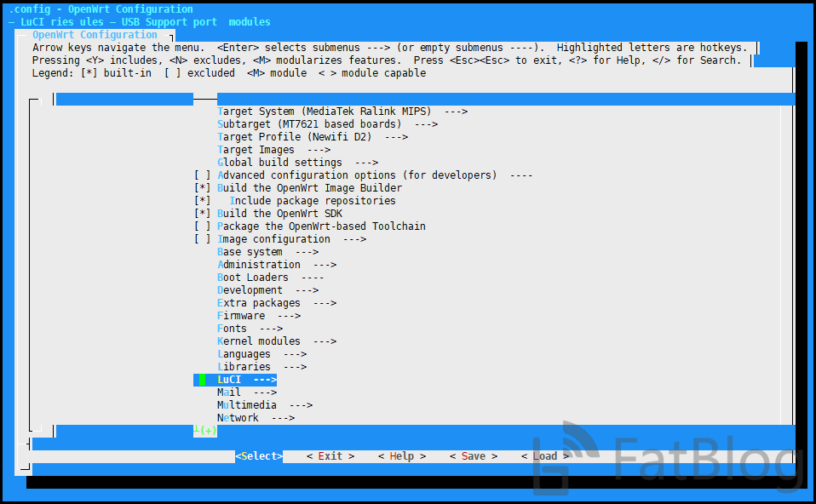The image size is (816, 504).
Task: Open the Mail submenu
Action: pyautogui.click(x=247, y=392)
